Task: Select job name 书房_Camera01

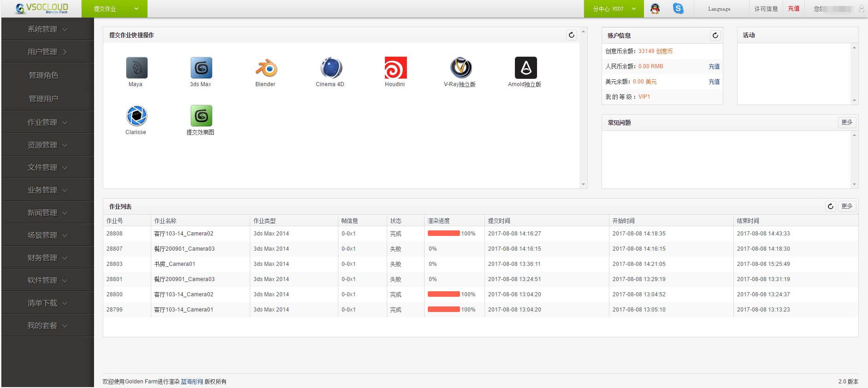Action: point(175,264)
